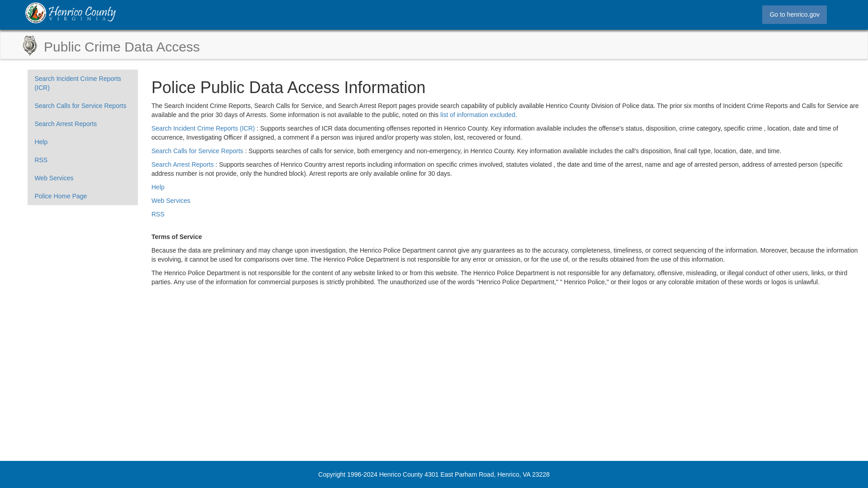Click the Henrico County Virginia logo
Viewport: 868px width, 488px height.
pyautogui.click(x=71, y=13)
